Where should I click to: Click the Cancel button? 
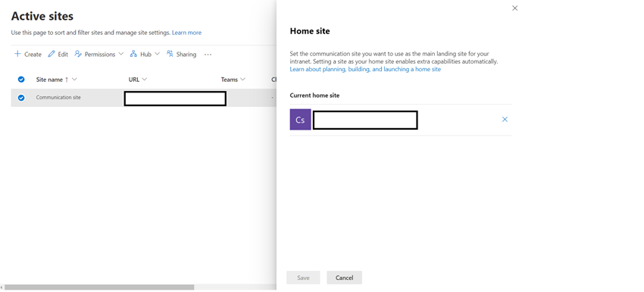coord(344,278)
